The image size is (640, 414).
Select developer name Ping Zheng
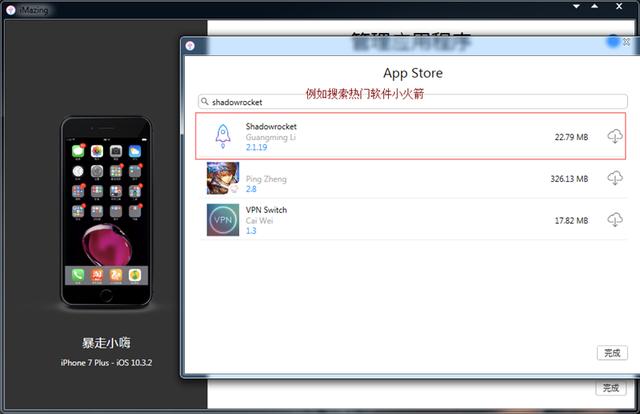click(x=266, y=179)
